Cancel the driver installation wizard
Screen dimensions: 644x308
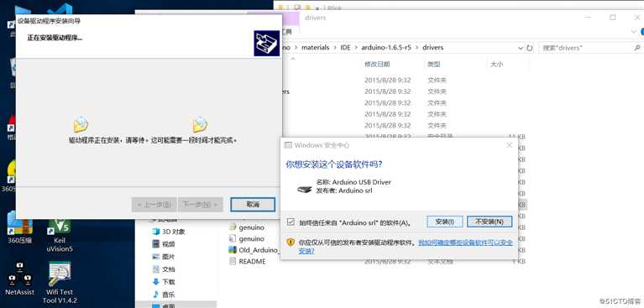253,204
